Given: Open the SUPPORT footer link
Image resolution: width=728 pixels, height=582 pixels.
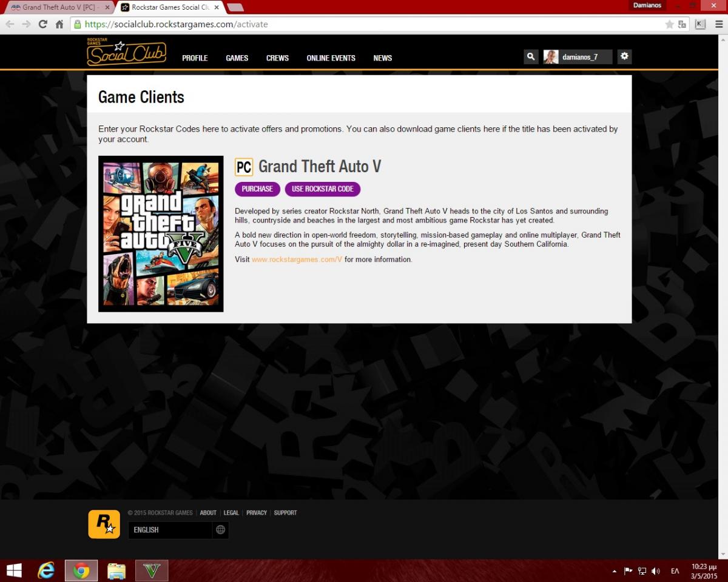Looking at the screenshot, I should 285,513.
